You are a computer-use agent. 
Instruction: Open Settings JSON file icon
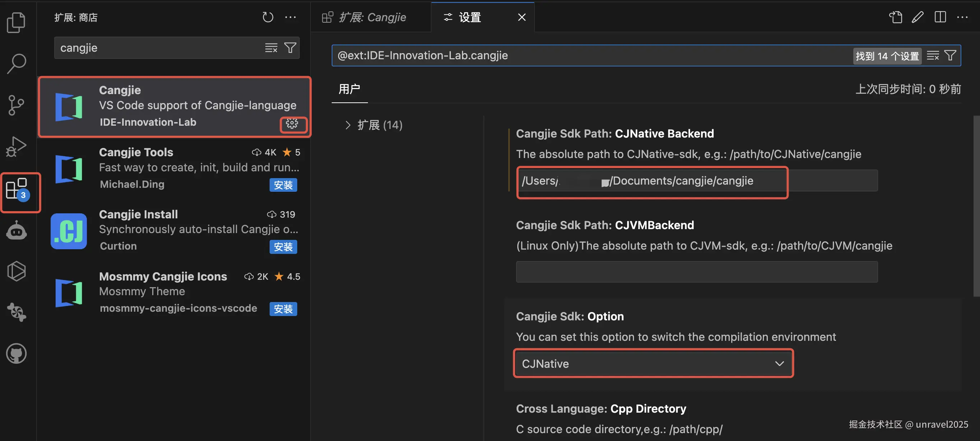pos(896,17)
